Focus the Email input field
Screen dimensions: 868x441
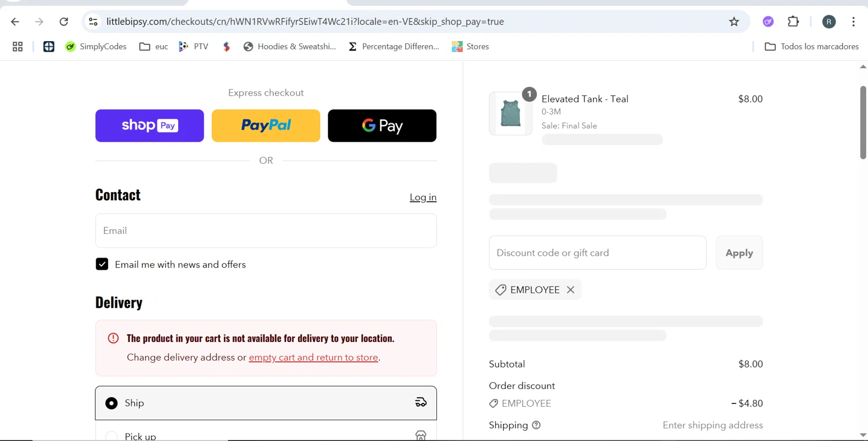coord(266,231)
